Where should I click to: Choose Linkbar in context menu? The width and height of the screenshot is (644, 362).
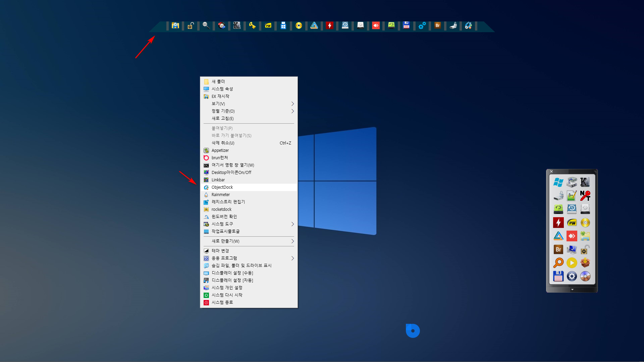point(249,180)
